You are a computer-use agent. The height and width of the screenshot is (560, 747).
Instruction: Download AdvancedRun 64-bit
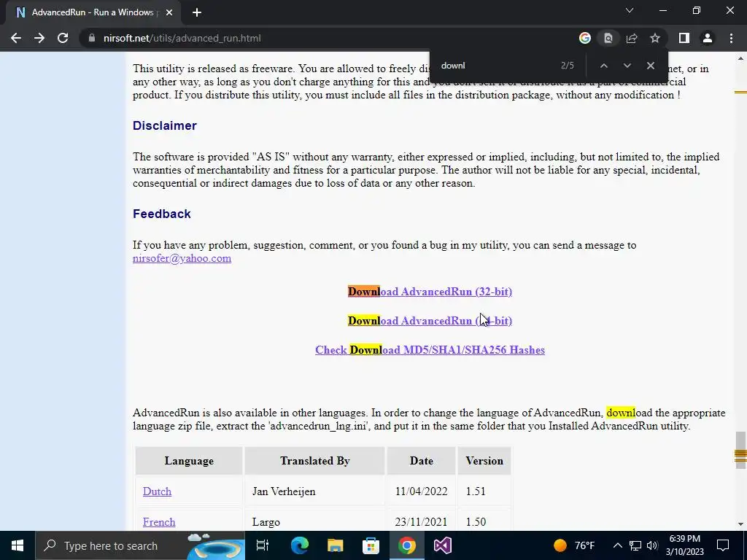click(x=430, y=321)
